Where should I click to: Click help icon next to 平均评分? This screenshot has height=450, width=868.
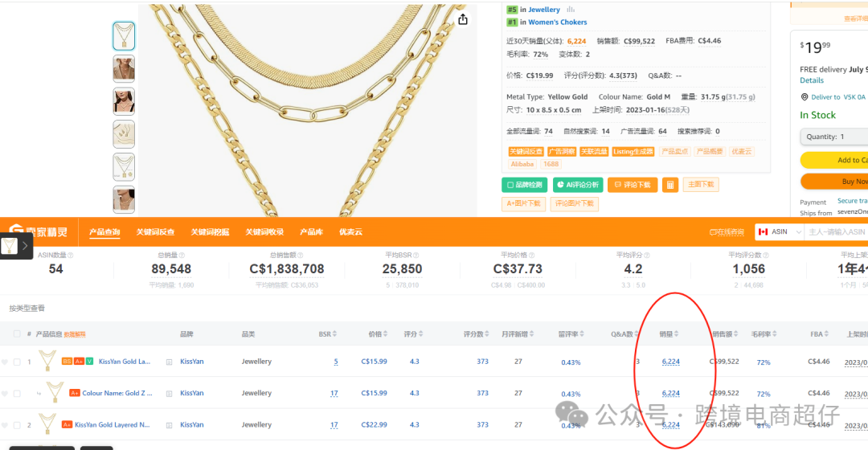coord(646,256)
